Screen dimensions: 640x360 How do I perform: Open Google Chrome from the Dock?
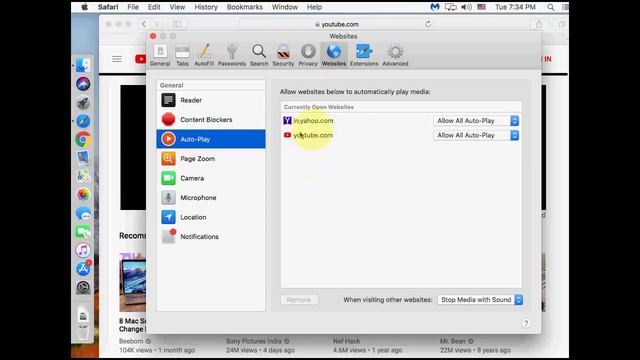pyautogui.click(x=83, y=140)
